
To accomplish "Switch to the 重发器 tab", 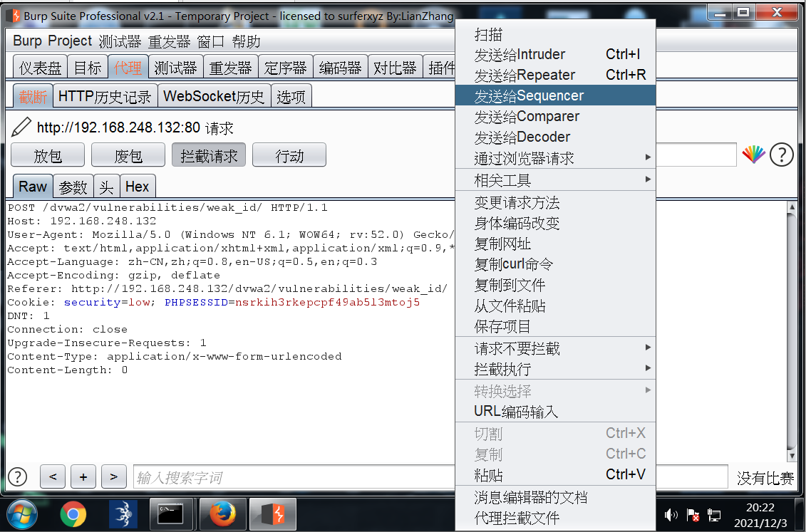I will (x=231, y=67).
